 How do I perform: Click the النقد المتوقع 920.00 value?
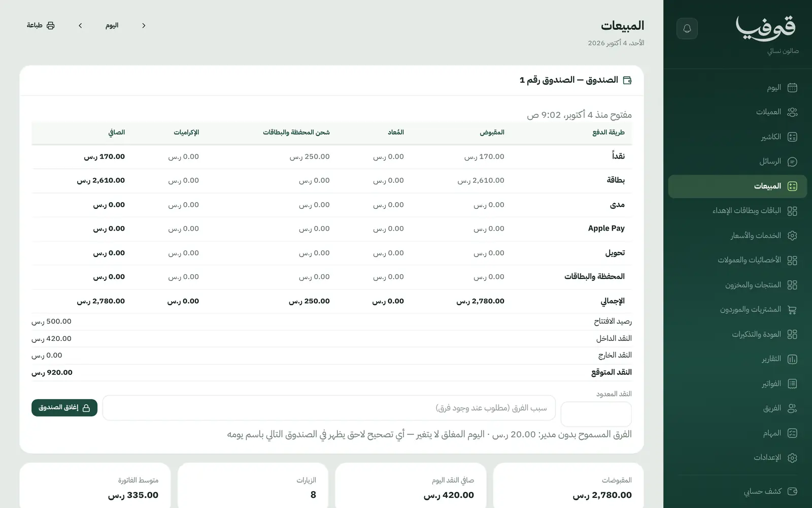[x=52, y=372]
